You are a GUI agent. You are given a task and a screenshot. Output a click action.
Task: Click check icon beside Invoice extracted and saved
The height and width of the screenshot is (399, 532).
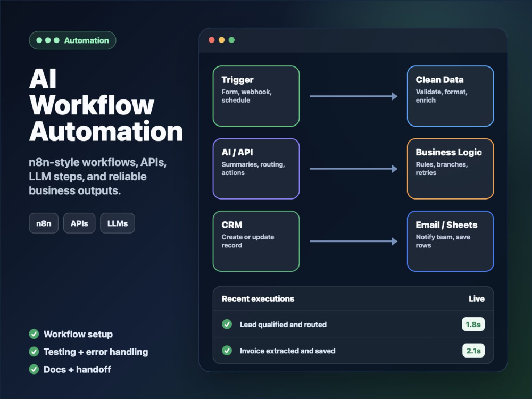point(227,351)
